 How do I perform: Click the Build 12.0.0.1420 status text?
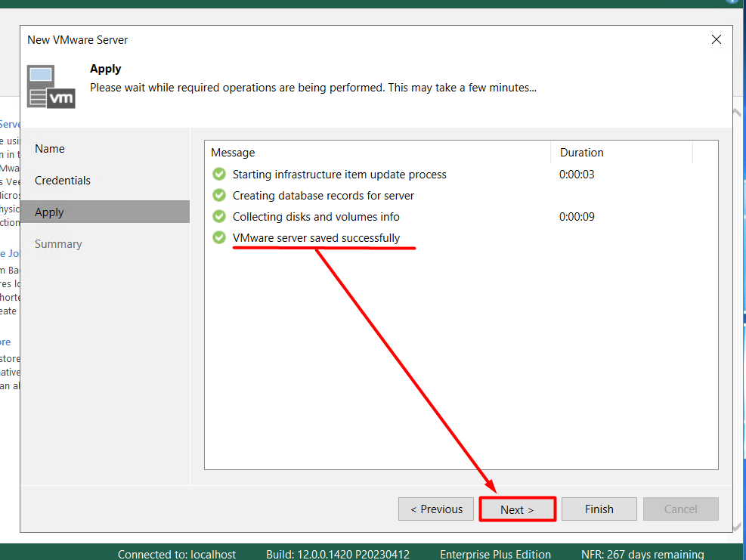click(338, 554)
